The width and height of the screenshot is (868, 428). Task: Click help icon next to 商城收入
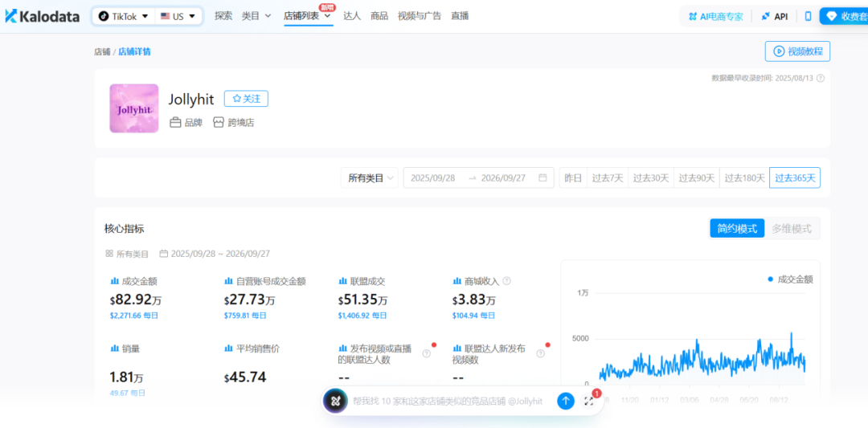click(506, 282)
